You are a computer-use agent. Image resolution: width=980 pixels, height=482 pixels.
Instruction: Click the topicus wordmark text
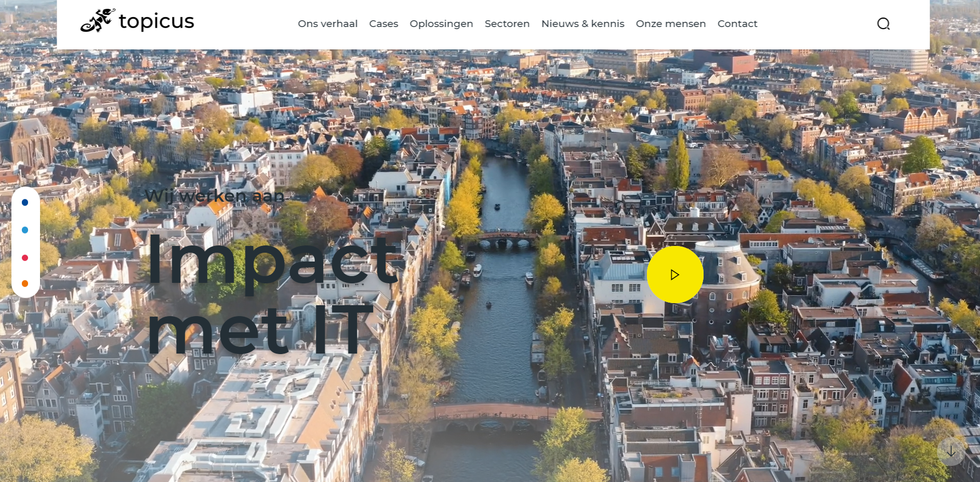(x=156, y=22)
